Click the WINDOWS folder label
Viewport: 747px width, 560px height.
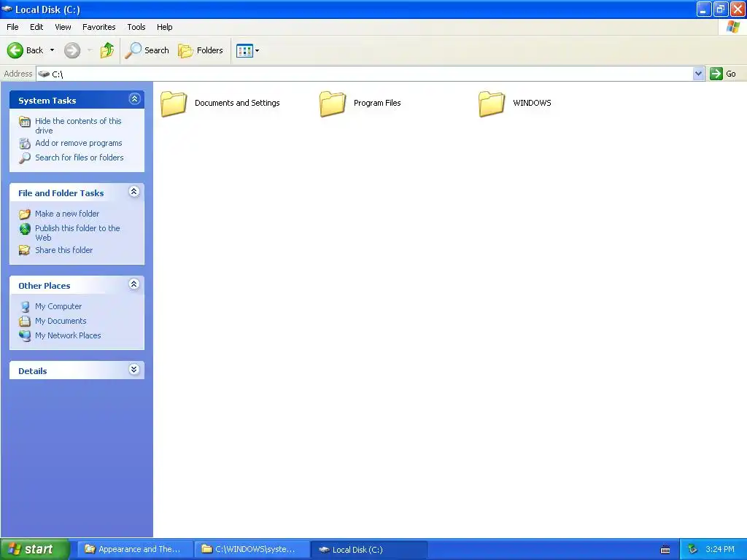click(x=532, y=103)
